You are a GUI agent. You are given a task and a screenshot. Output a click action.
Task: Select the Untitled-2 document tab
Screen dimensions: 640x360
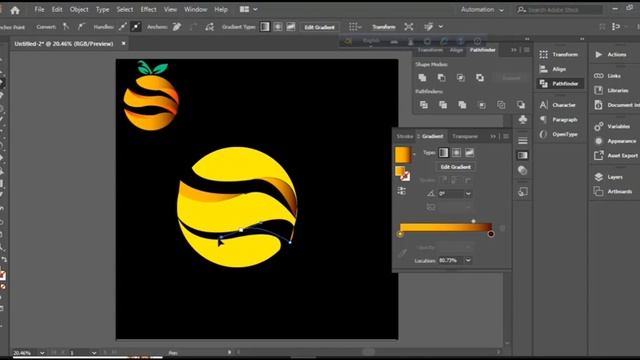click(x=63, y=43)
